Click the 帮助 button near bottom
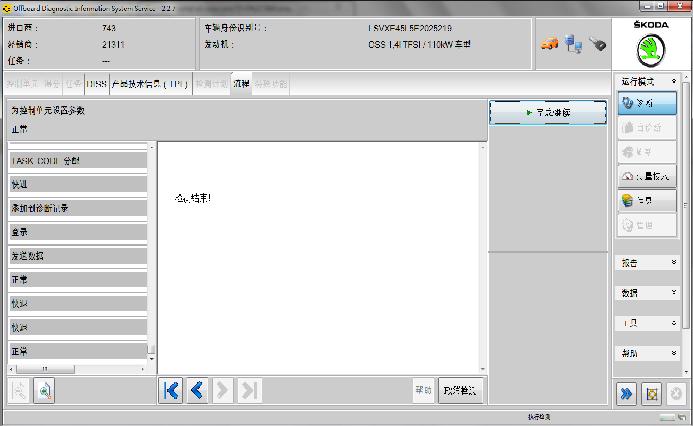693x426 pixels. (x=423, y=391)
